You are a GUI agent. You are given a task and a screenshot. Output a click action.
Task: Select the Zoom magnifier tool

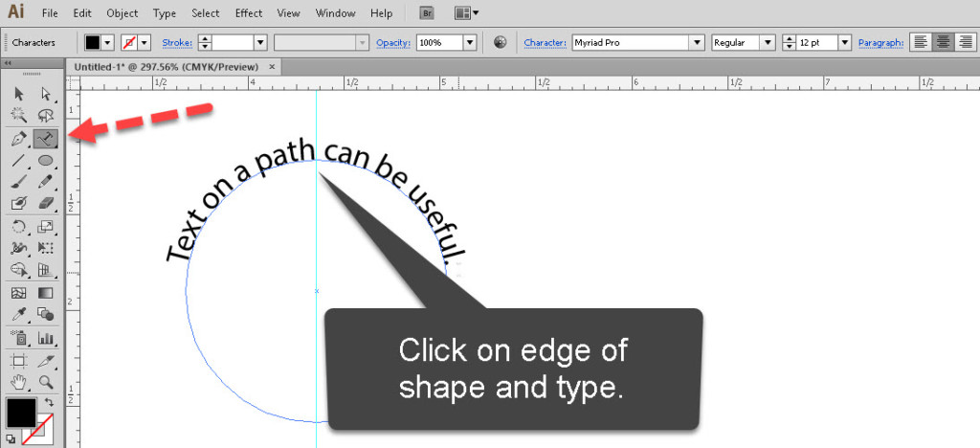point(46,381)
